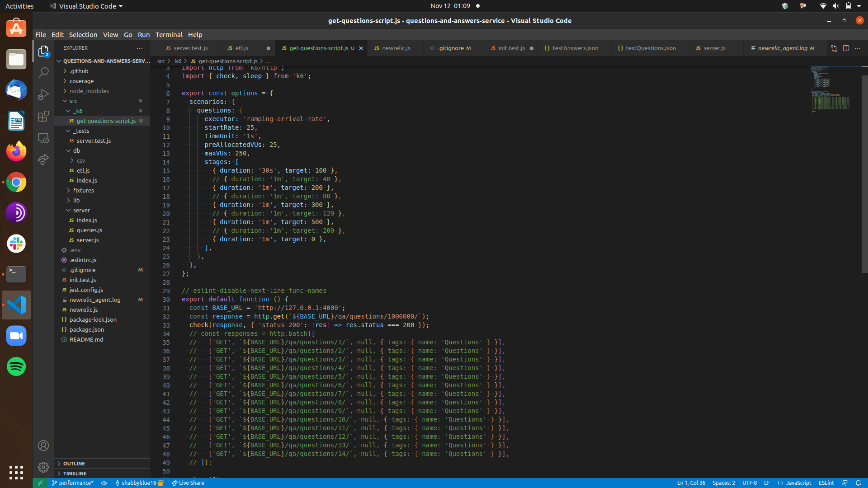Open the Selection menu
The width and height of the screenshot is (868, 488).
(x=83, y=35)
